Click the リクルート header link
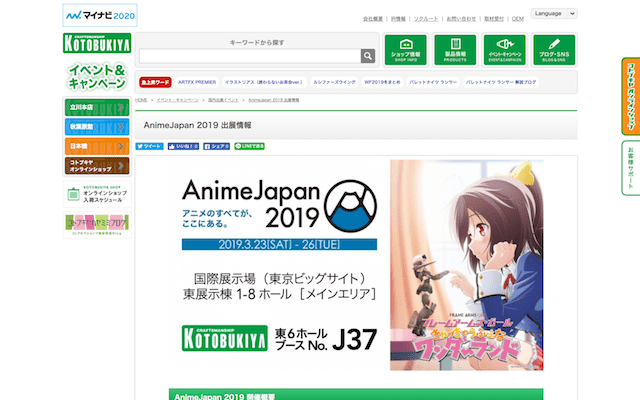Viewport: 640px width, 400px height. click(426, 19)
